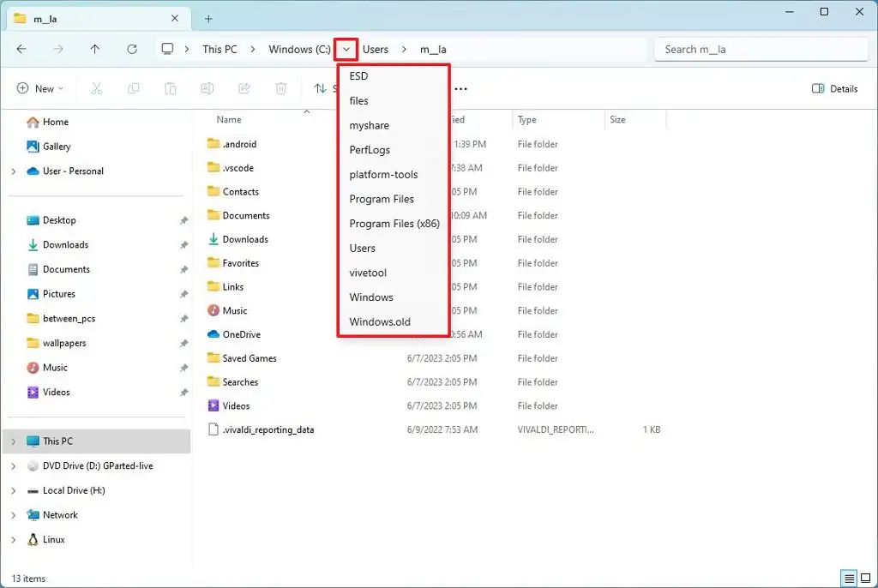The image size is (878, 588).
Task: Click the Refresh icon in the address bar
Action: point(131,49)
